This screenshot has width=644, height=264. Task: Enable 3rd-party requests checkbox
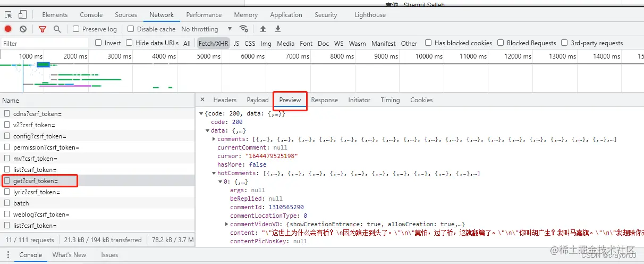(x=564, y=43)
